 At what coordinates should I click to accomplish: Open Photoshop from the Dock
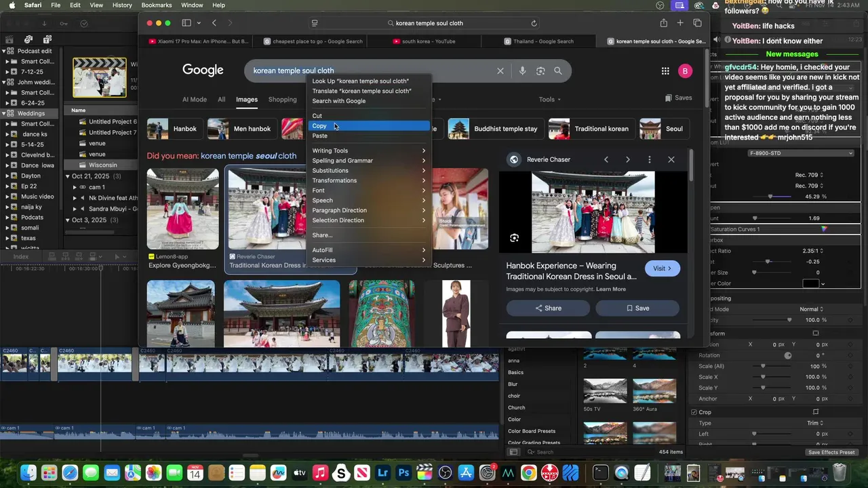404,472
